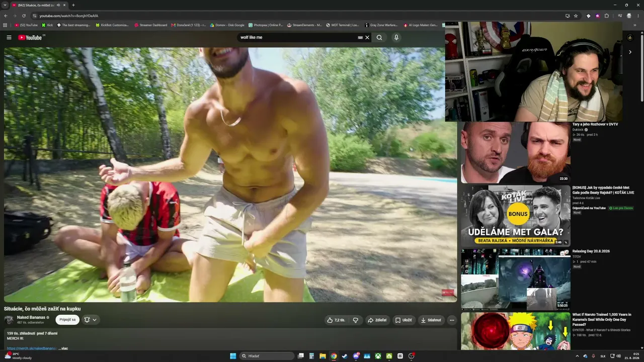Like the video with 7,2 tis. likes
The height and width of the screenshot is (362, 644).
click(336, 320)
